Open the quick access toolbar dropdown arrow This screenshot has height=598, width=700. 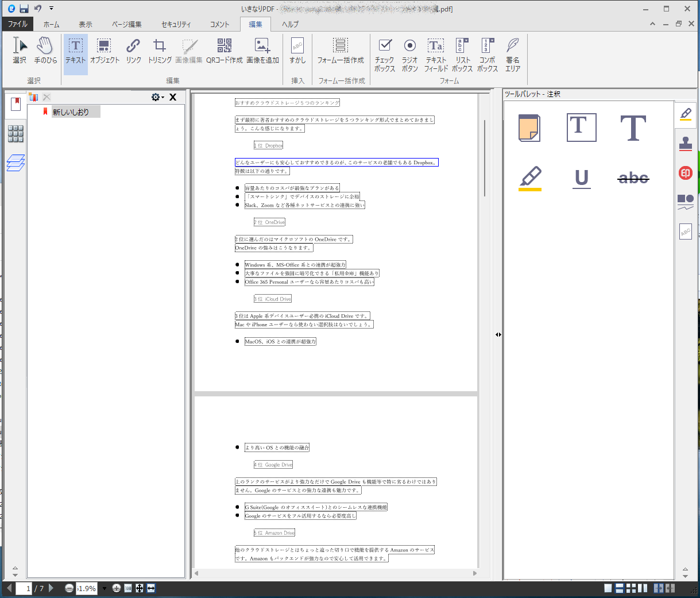click(51, 9)
